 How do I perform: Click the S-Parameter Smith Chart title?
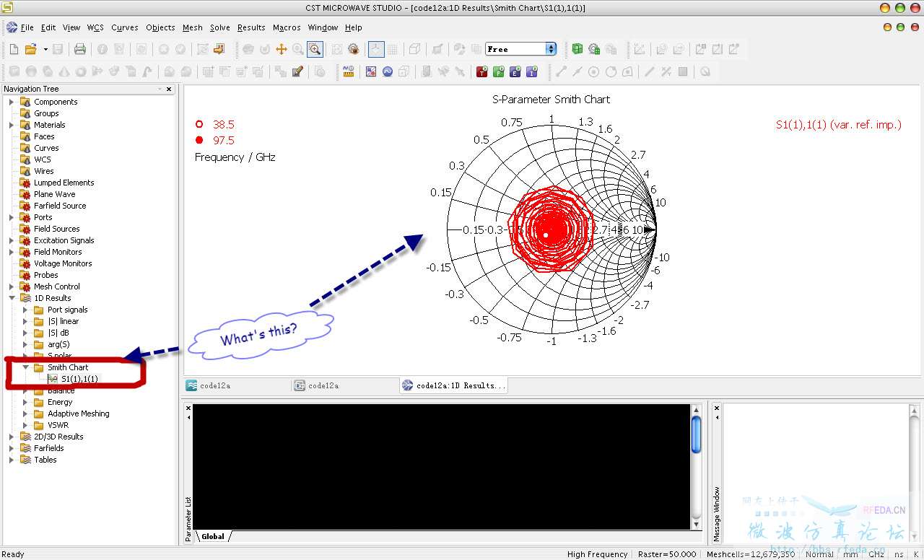point(551,100)
